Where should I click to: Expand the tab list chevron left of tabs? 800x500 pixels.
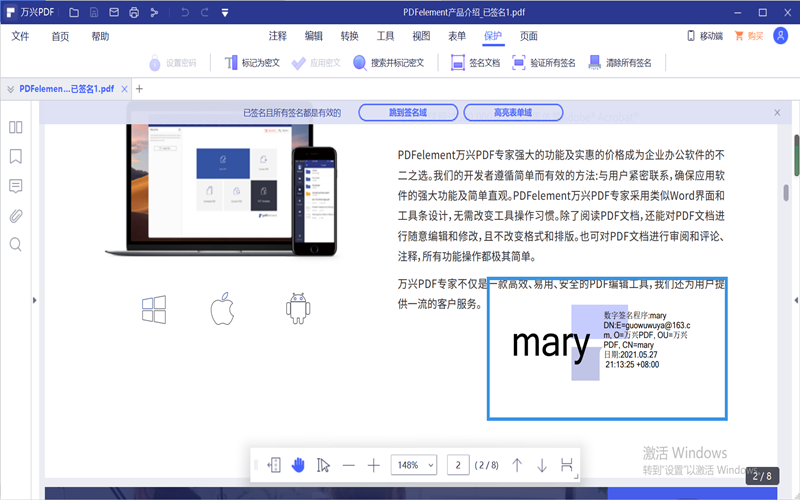pyautogui.click(x=10, y=89)
